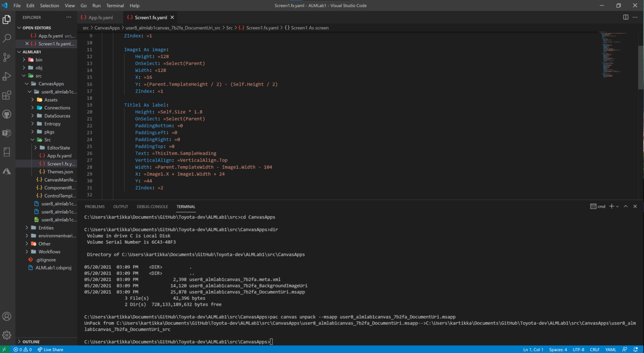Image resolution: width=644 pixels, height=353 pixels.
Task: Open the Run and Debug view
Action: pos(7,76)
